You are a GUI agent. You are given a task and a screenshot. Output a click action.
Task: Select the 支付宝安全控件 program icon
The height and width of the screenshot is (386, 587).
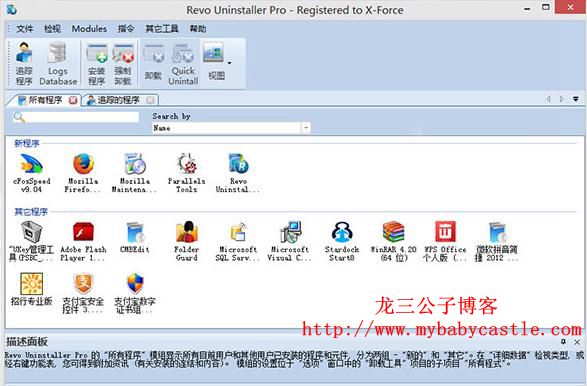(x=83, y=293)
